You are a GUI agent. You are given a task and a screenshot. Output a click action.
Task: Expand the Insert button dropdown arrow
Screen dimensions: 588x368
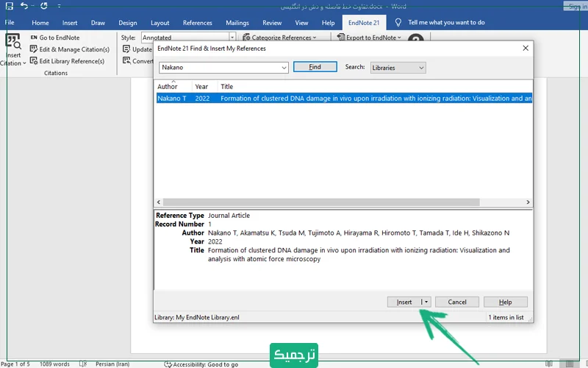pyautogui.click(x=426, y=302)
